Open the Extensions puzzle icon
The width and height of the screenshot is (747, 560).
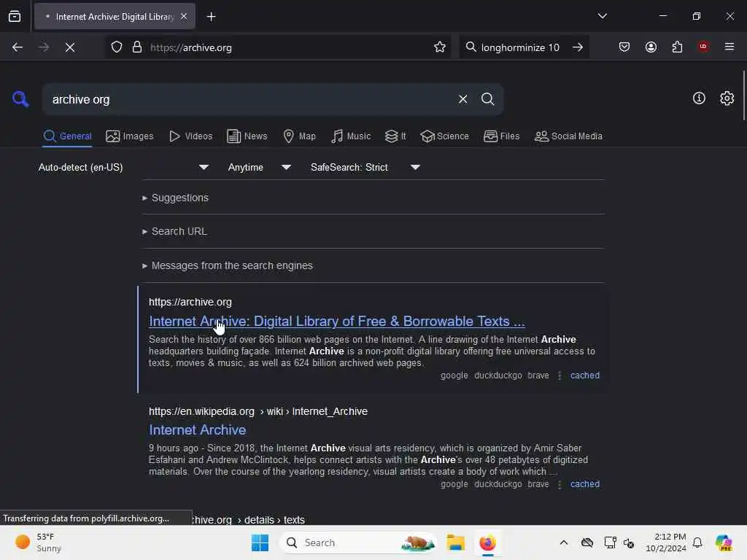point(677,47)
